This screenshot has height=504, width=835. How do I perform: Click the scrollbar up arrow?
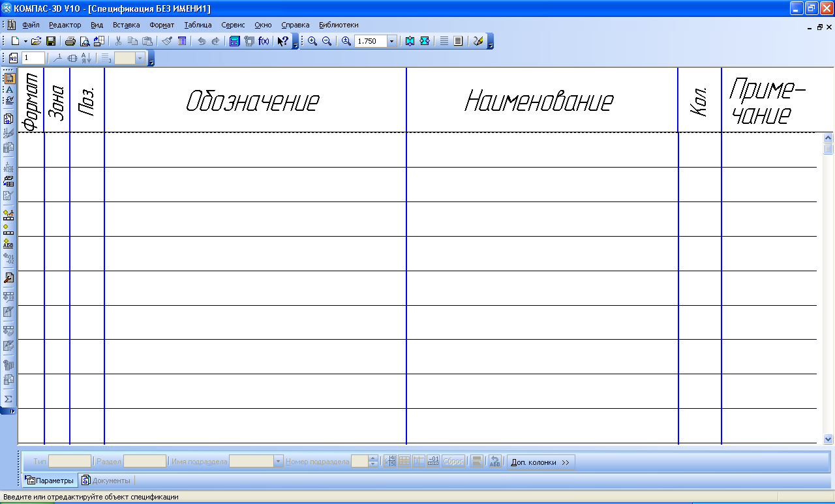(828, 138)
